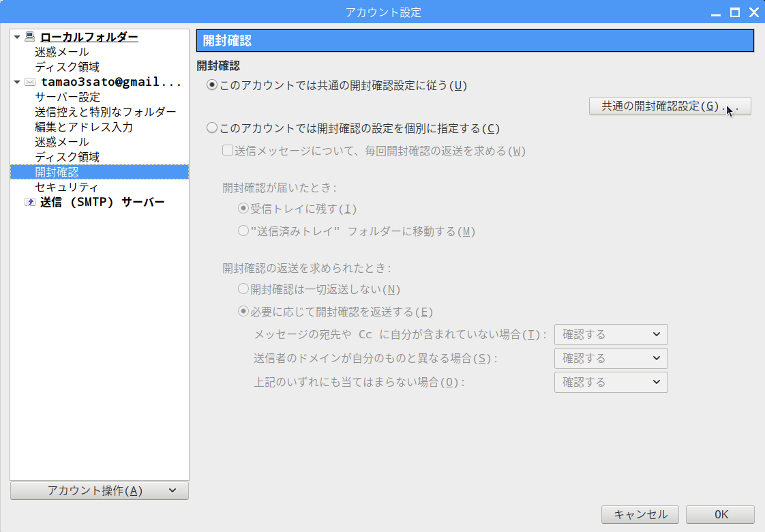Image resolution: width=765 pixels, height=532 pixels.
Task: Select 送信済みトレイ フォルダーに移動する radio option
Action: pos(243,231)
